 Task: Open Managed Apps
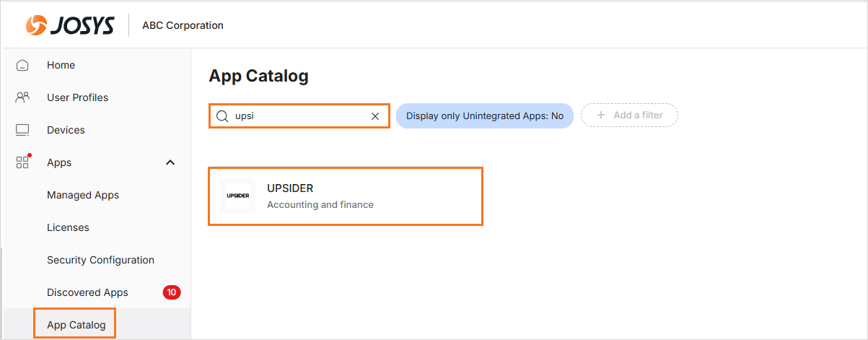click(83, 195)
